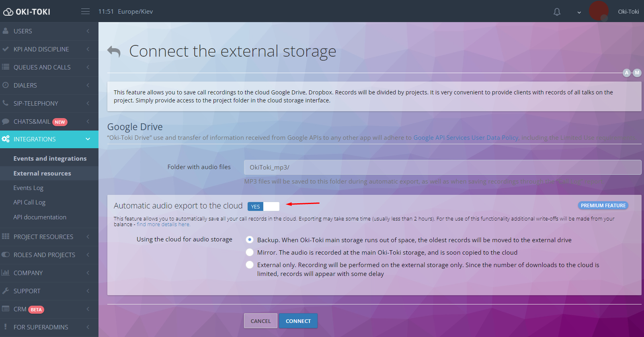Viewport: 644px width, 337px height.
Task: Expand the Queues and Calls chevron
Action: click(88, 67)
